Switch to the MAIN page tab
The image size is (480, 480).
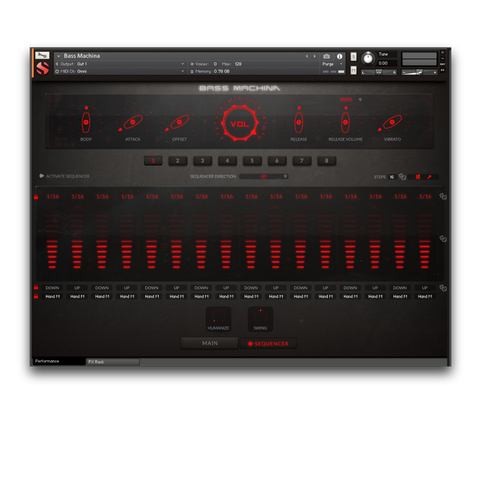(210, 343)
